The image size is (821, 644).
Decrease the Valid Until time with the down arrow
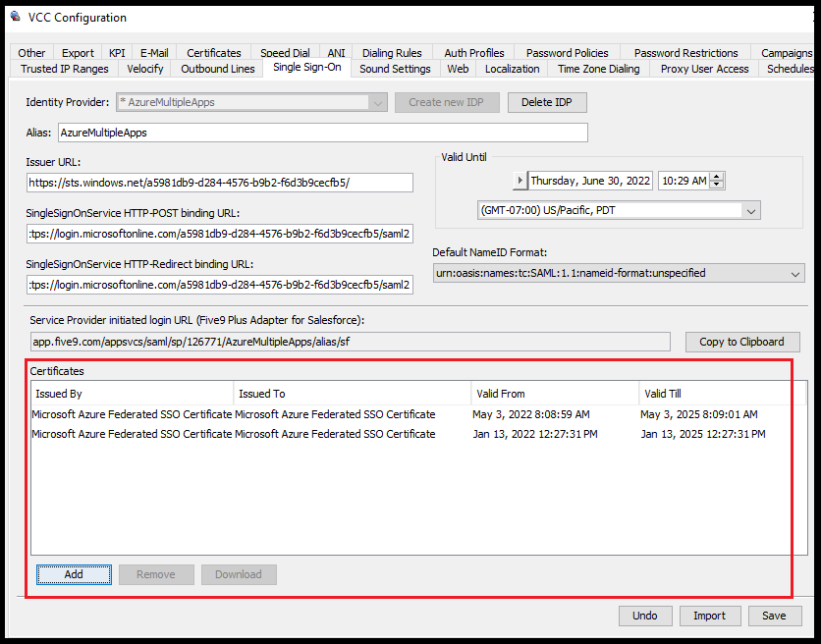coord(717,185)
